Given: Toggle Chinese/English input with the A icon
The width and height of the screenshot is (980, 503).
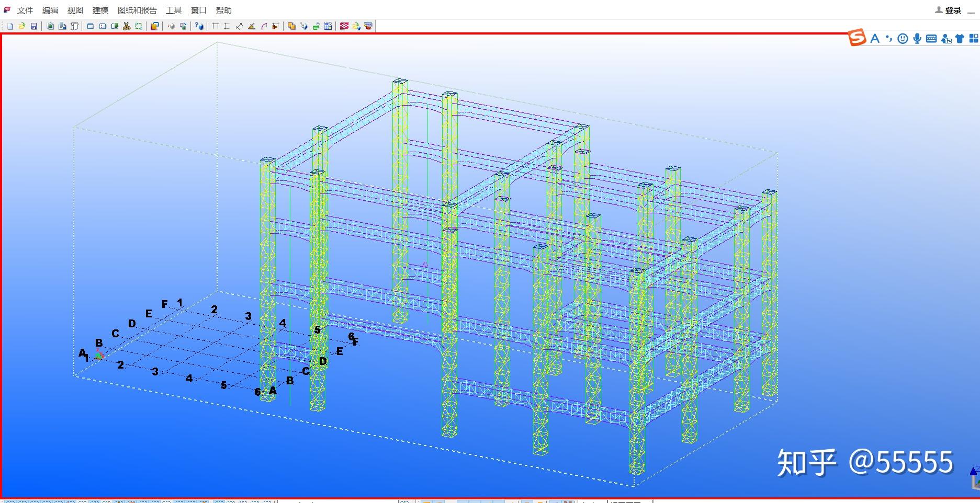Looking at the screenshot, I should point(875,38).
